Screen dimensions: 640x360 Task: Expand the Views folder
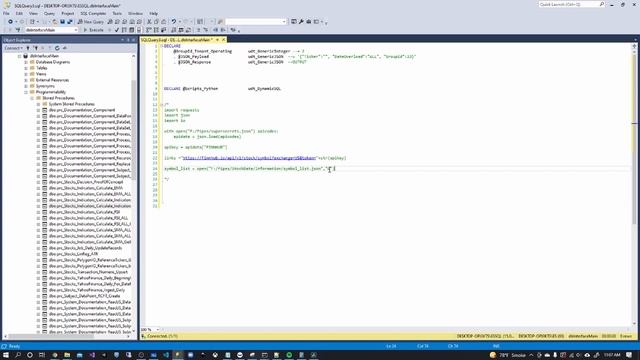click(26, 74)
